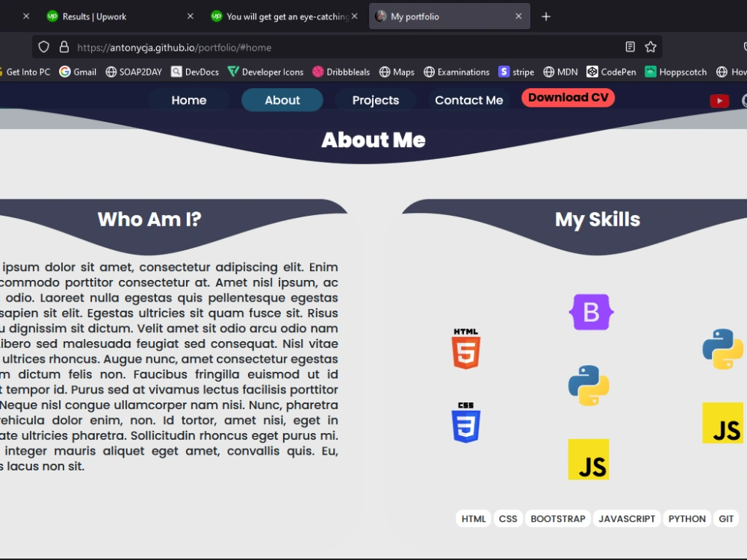Click the JS logo at the right edge
The image size is (747, 560).
coord(722,423)
